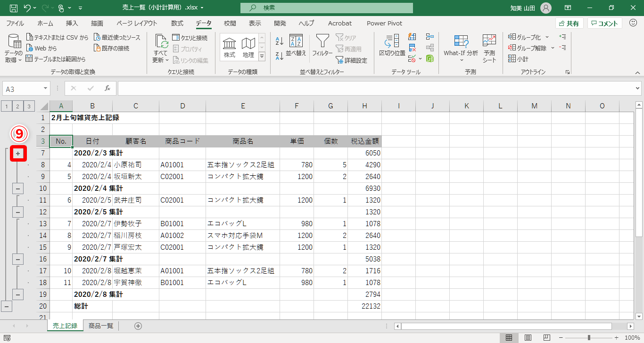
Task: Click the show detail icon in アウトライン group
Action: [562, 36]
